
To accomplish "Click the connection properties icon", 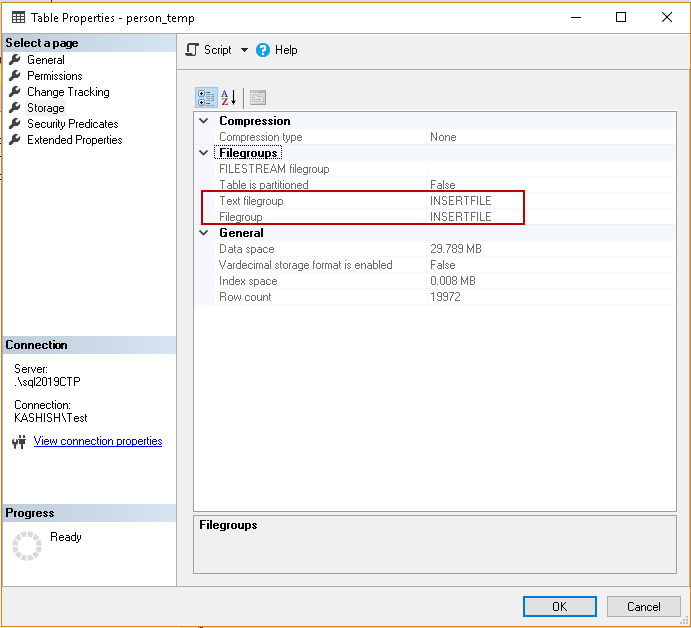I will click(18, 442).
